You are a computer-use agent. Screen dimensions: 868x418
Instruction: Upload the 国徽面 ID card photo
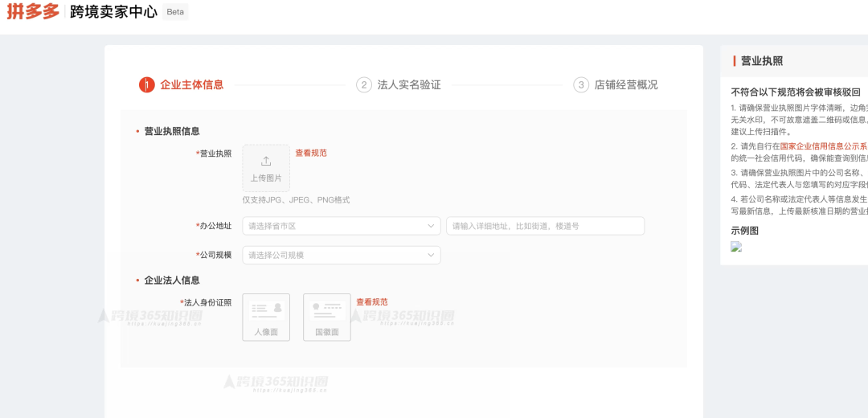[x=327, y=318]
